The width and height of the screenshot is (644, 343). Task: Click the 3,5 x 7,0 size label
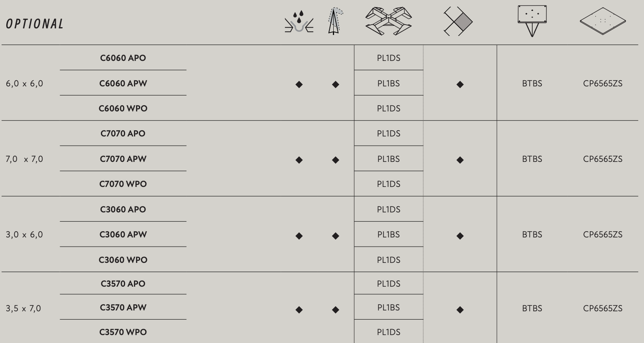23,308
